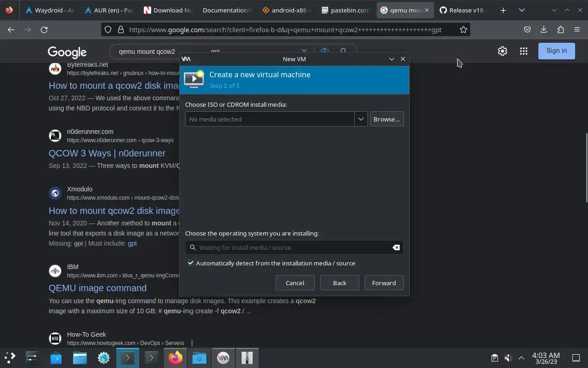Open the Google apps grid
The image size is (588, 368).
tap(524, 51)
